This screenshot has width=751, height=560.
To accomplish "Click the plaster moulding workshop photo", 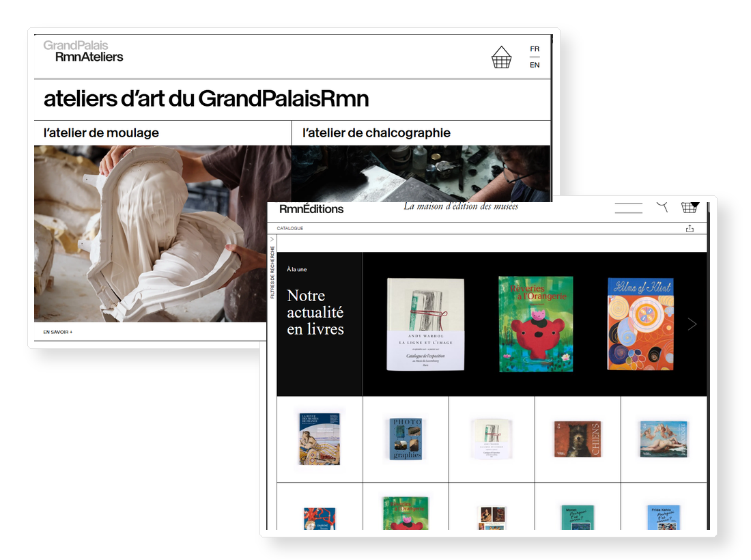I will (150, 234).
